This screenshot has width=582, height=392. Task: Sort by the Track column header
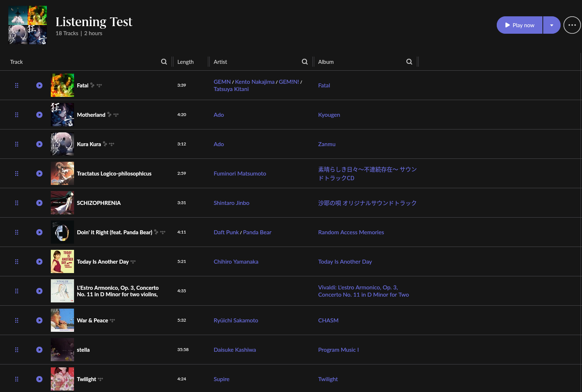16,62
